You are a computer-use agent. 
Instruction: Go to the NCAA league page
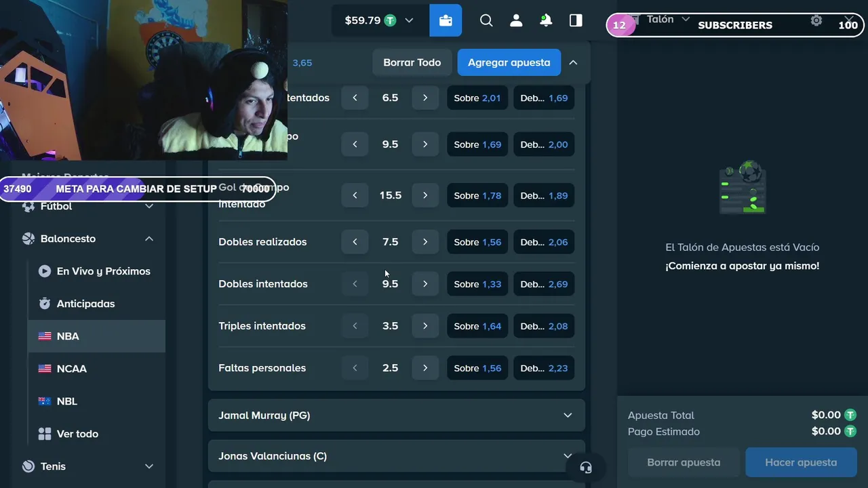click(96, 369)
